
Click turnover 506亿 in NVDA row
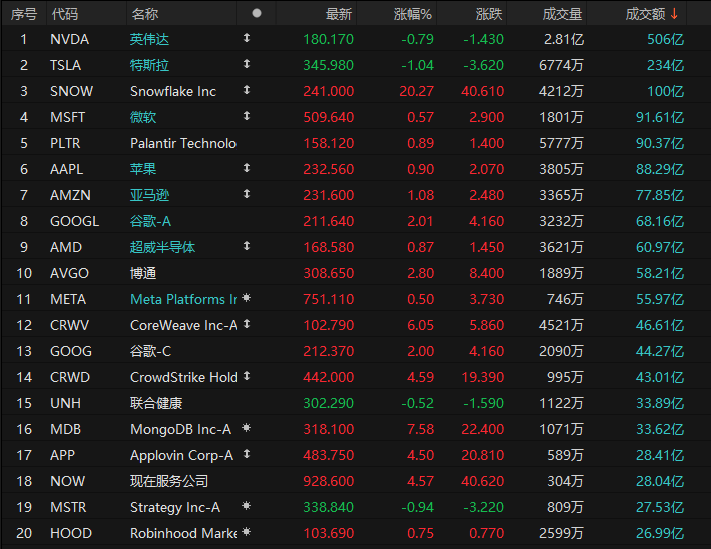[x=665, y=39]
